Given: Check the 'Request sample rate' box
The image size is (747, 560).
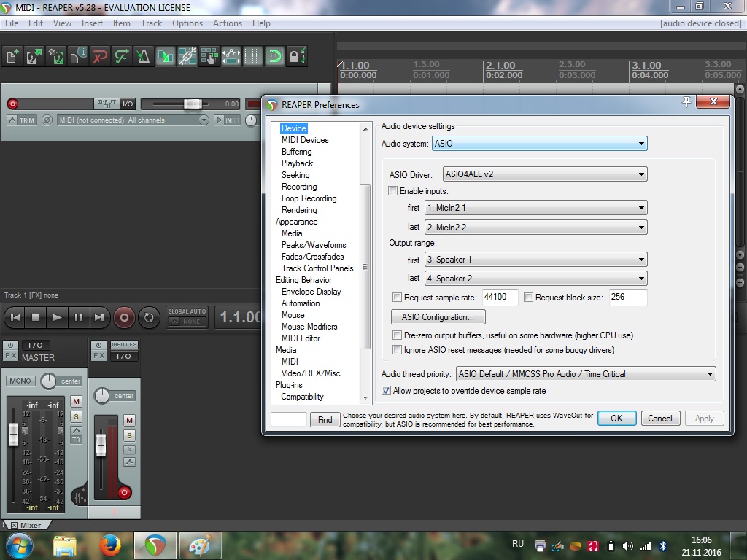Looking at the screenshot, I should 398,297.
